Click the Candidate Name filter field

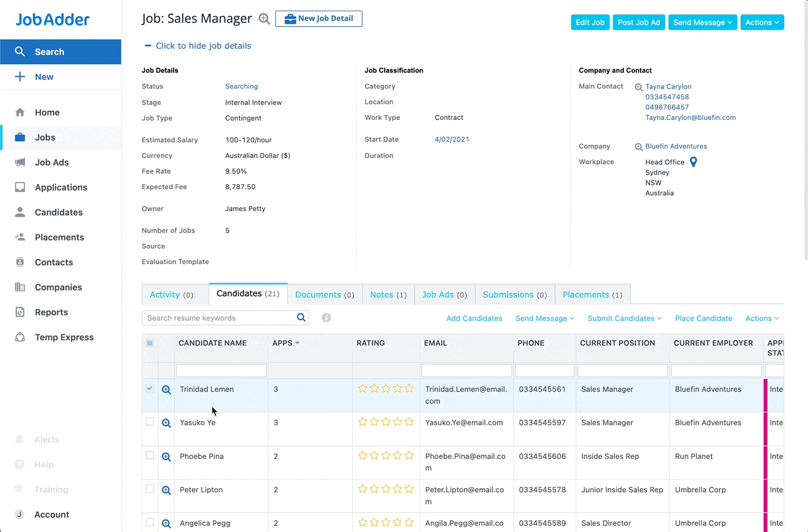221,370
